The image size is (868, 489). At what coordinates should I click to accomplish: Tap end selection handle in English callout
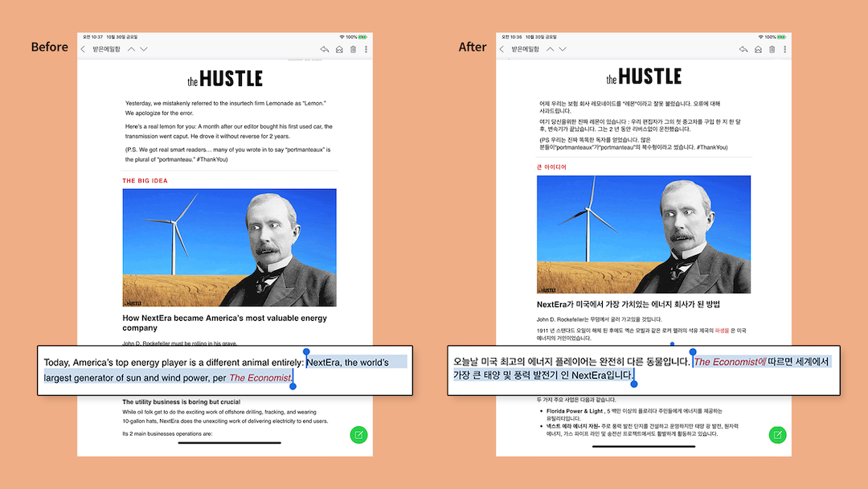click(x=293, y=385)
